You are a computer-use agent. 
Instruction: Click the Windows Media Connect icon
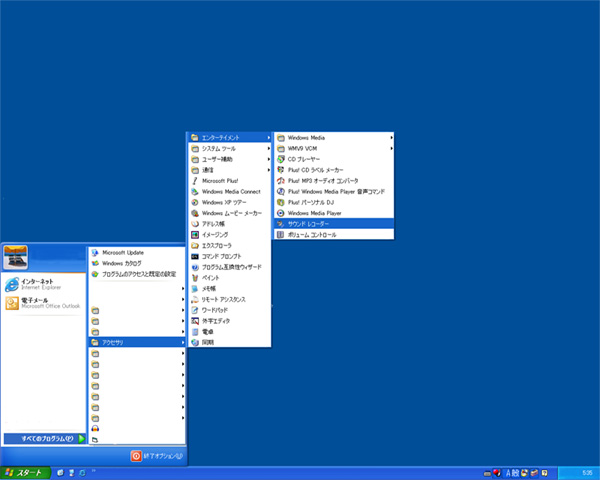(x=195, y=191)
